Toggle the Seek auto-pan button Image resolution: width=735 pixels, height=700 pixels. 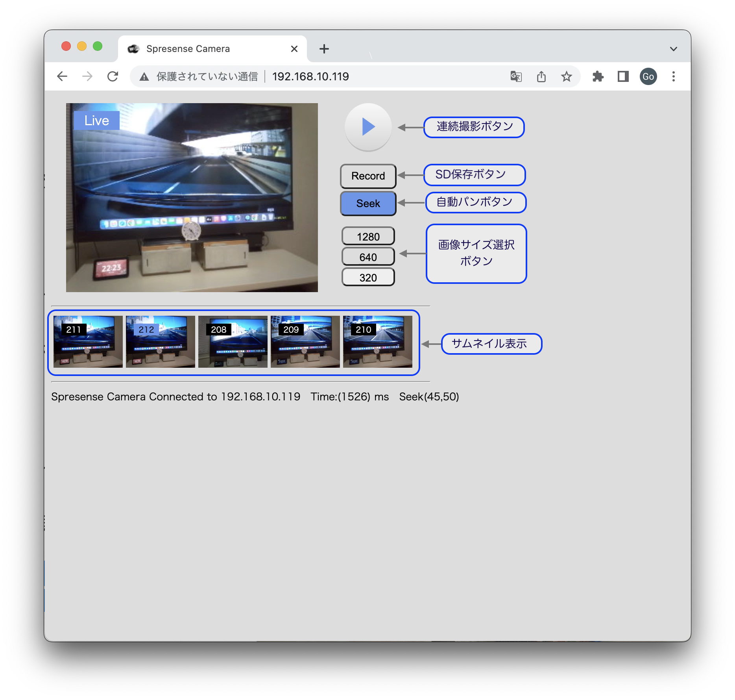pos(368,204)
